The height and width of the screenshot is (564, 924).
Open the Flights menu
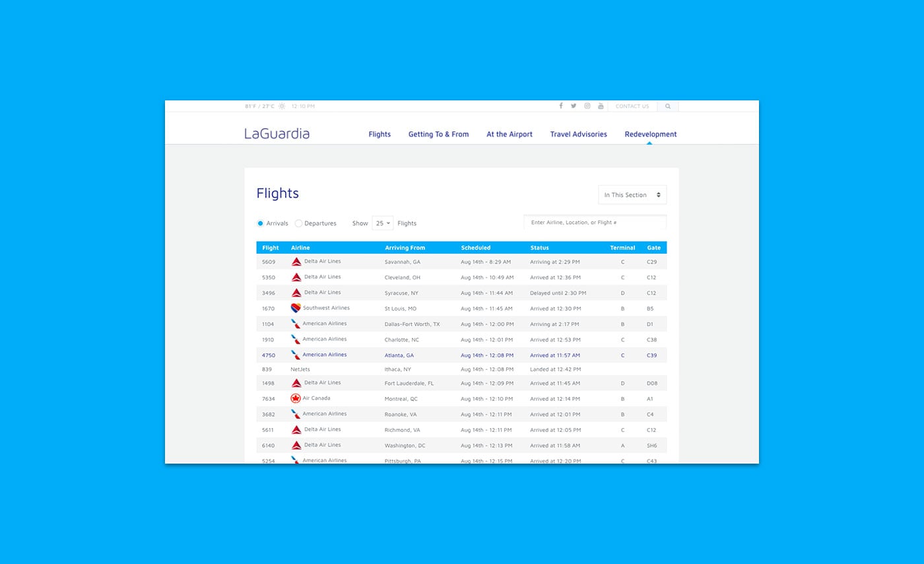[x=379, y=134]
